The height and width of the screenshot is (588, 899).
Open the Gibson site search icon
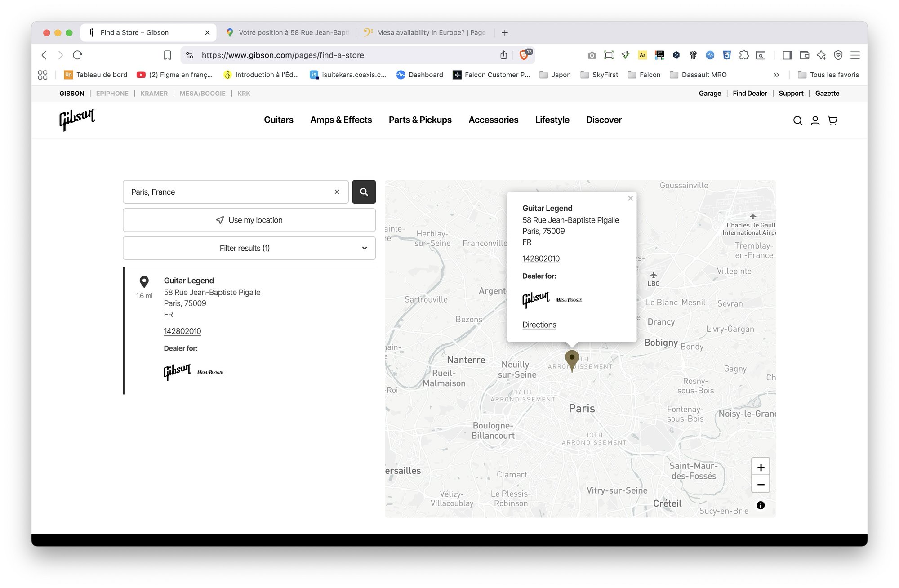point(797,120)
